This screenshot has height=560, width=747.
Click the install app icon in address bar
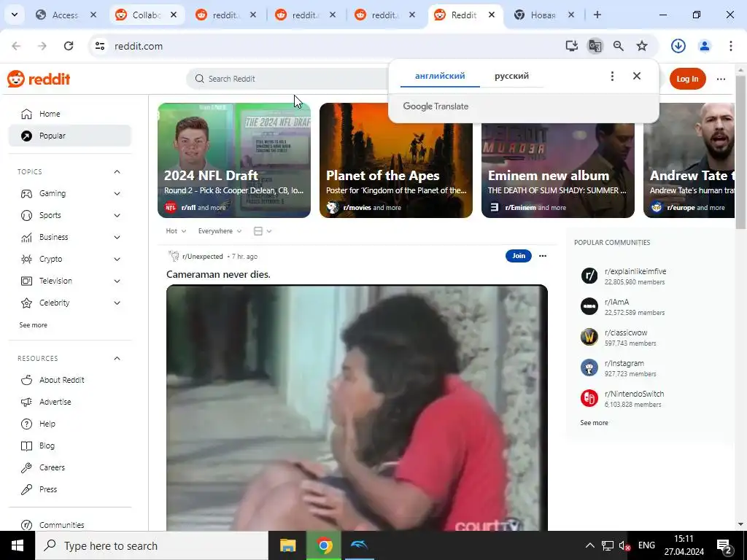[x=572, y=46]
